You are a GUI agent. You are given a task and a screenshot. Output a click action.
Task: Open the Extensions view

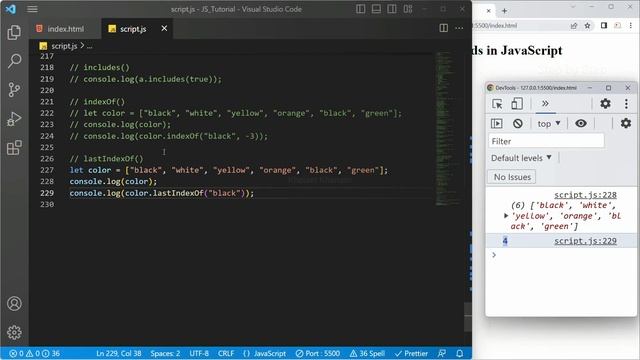(14, 148)
